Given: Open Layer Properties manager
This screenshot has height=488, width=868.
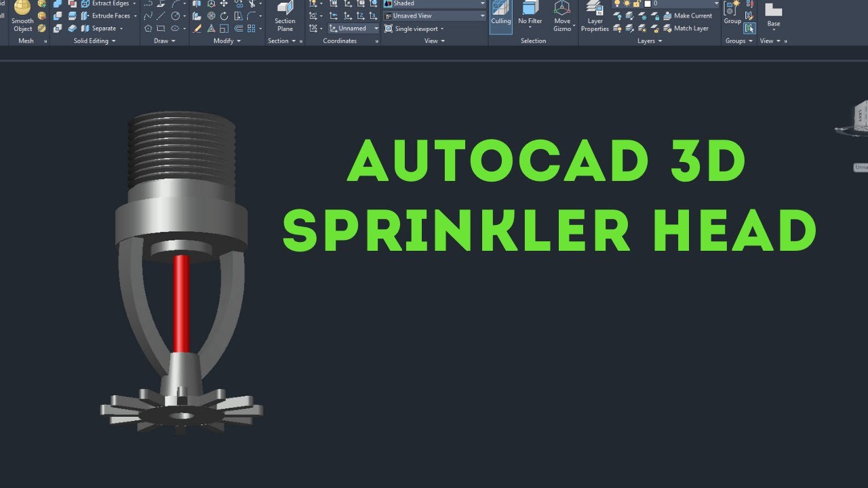Looking at the screenshot, I should pos(595,17).
